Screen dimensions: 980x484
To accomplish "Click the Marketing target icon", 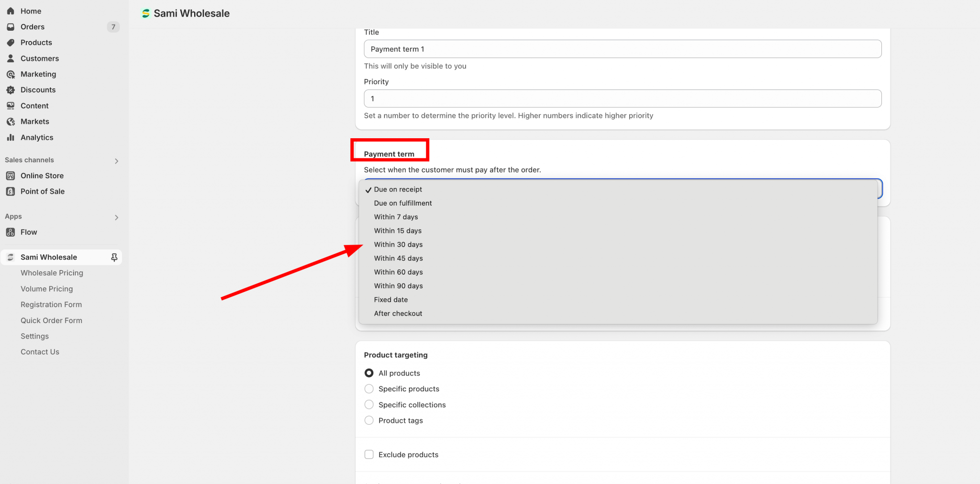I will 11,74.
